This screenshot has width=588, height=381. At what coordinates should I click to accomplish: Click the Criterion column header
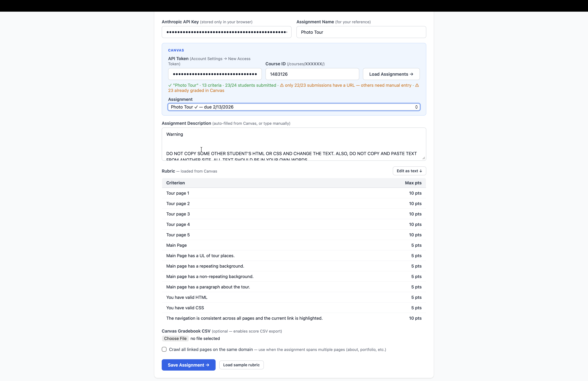coord(175,183)
